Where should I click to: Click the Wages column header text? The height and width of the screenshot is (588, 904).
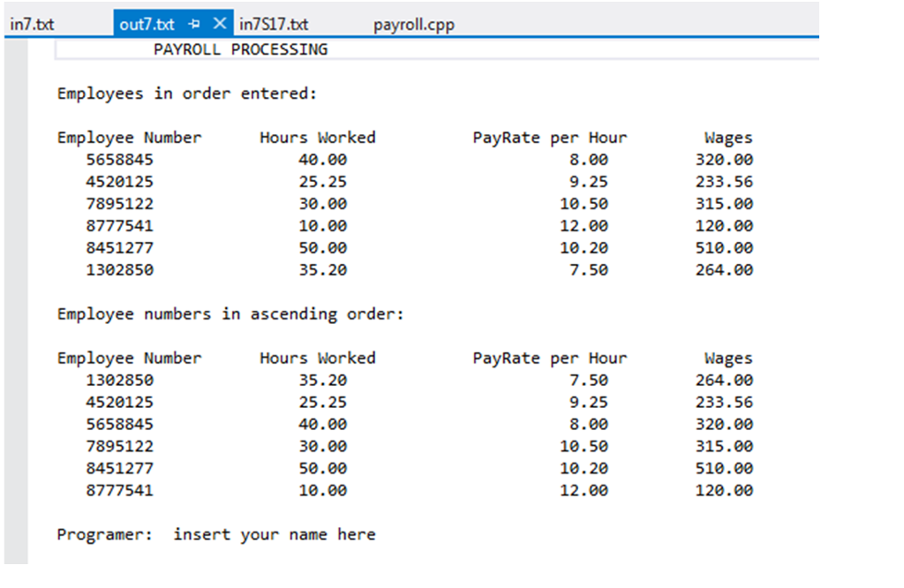point(727,137)
